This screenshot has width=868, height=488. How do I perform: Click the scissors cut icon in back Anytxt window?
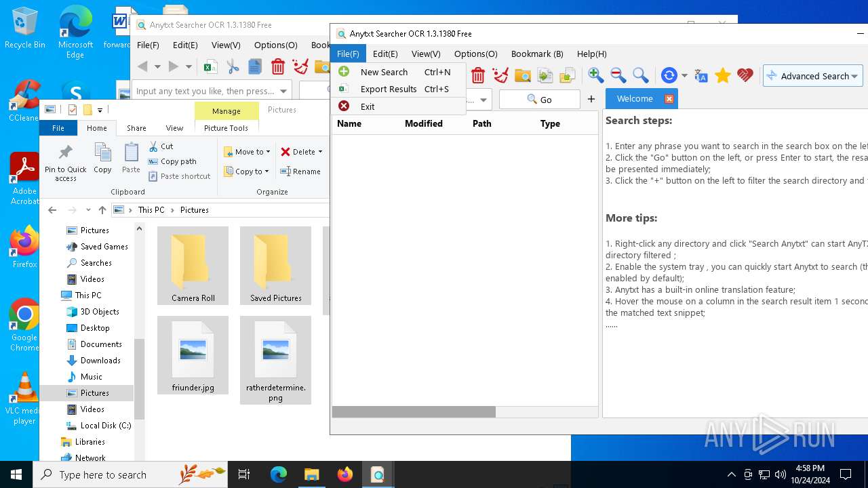[x=233, y=66]
